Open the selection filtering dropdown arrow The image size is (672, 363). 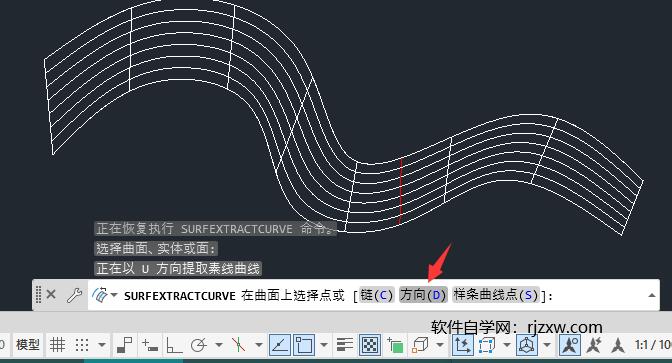pos(507,345)
